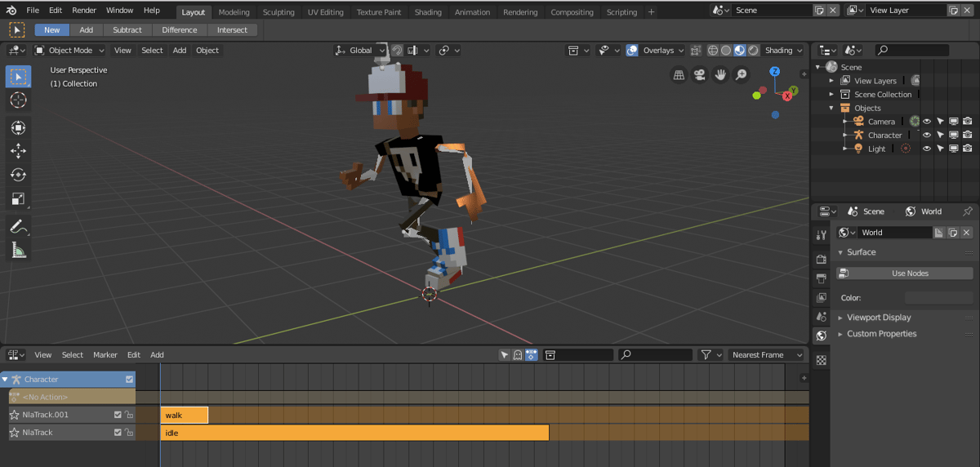Switch to wireframe shading mode
This screenshot has width=980, height=467.
(x=712, y=50)
